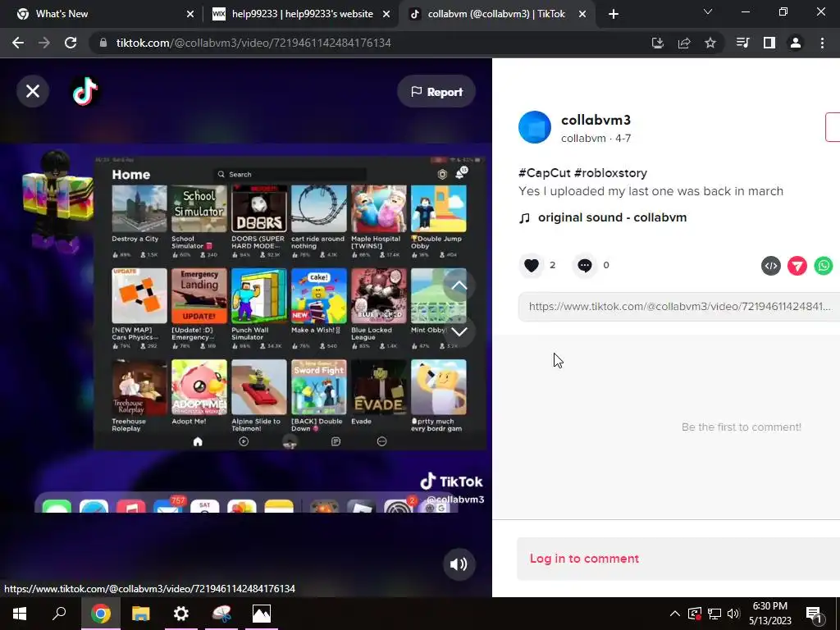The height and width of the screenshot is (630, 840).
Task: Reload the current page
Action: pos(71,43)
